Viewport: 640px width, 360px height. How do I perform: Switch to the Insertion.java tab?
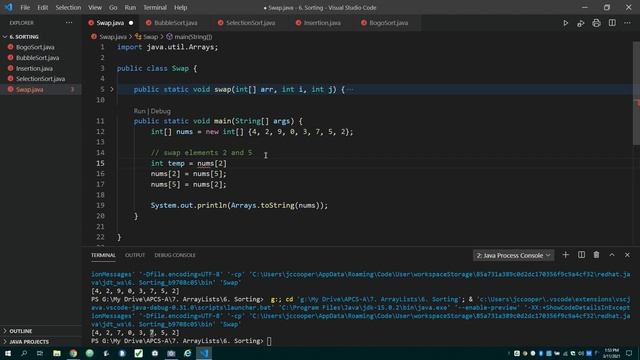click(x=322, y=23)
